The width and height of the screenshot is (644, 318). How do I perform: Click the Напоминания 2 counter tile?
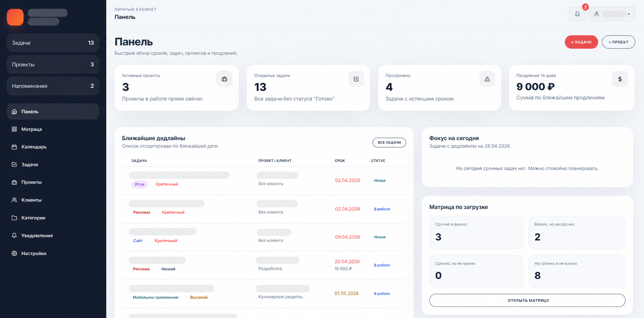click(x=53, y=86)
